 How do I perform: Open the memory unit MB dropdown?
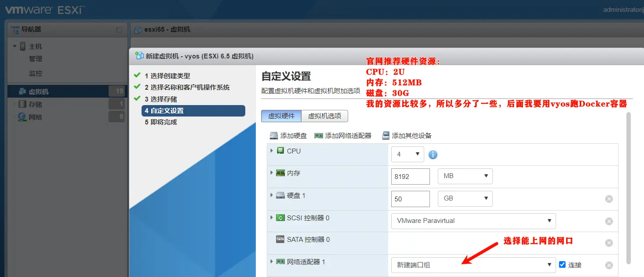(465, 176)
